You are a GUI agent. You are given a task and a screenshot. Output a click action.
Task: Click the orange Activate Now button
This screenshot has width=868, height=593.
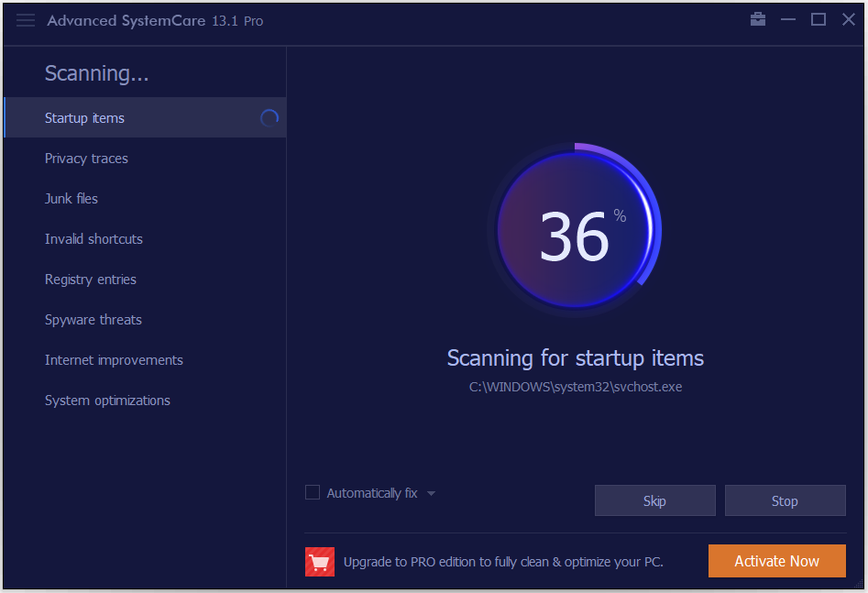coord(776,561)
